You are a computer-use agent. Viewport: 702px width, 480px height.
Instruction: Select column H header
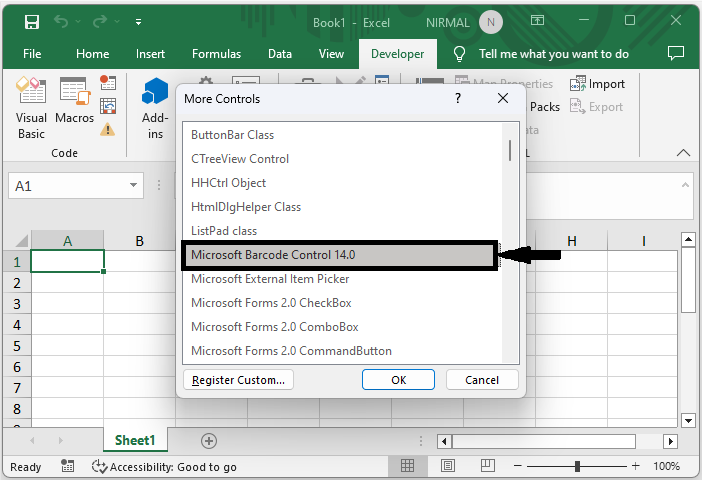click(571, 240)
